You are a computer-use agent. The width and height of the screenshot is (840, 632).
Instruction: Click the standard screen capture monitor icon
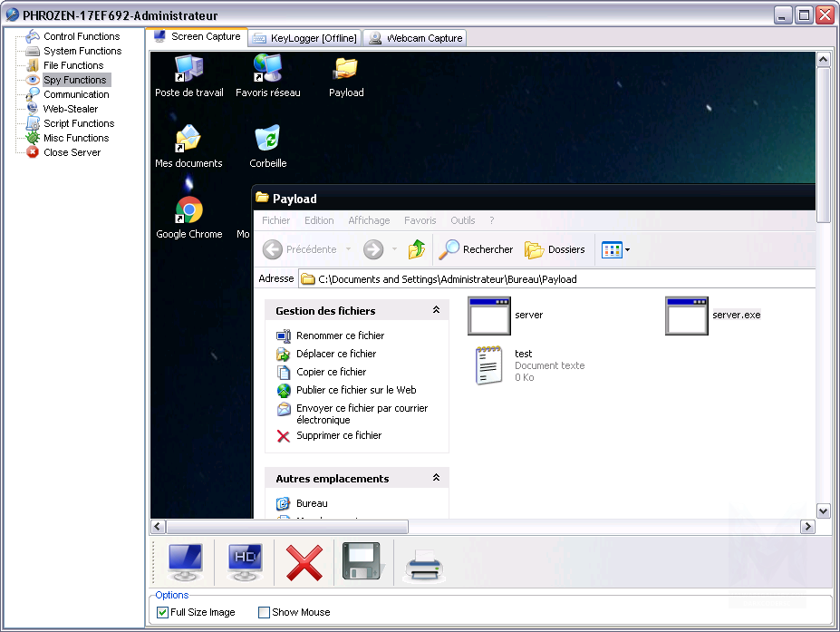[x=185, y=562]
